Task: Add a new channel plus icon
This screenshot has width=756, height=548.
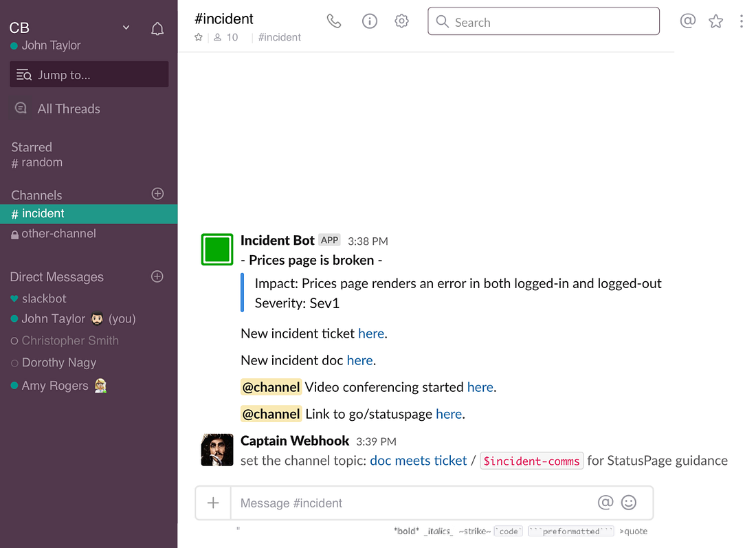Action: [x=157, y=194]
